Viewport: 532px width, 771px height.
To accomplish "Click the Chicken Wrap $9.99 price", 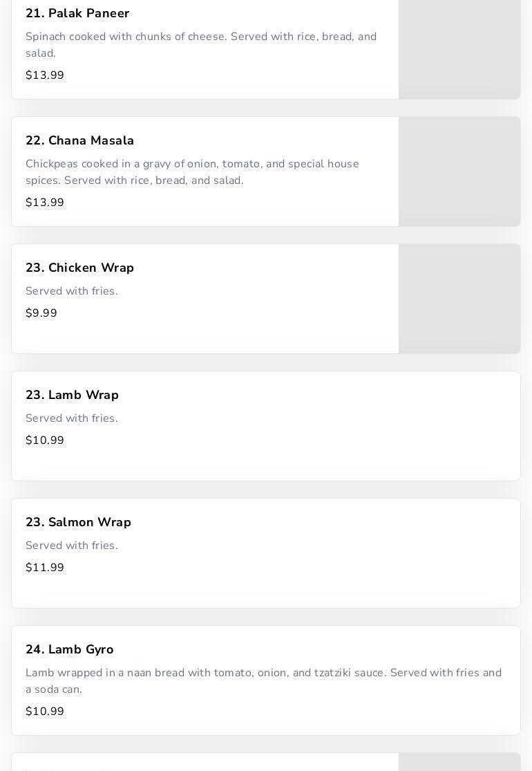I will (x=41, y=313).
